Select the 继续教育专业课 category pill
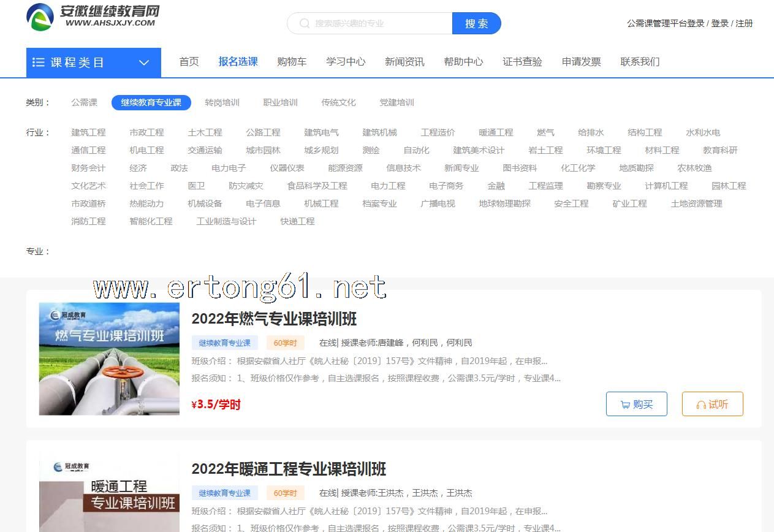The image size is (774, 532). coord(151,102)
